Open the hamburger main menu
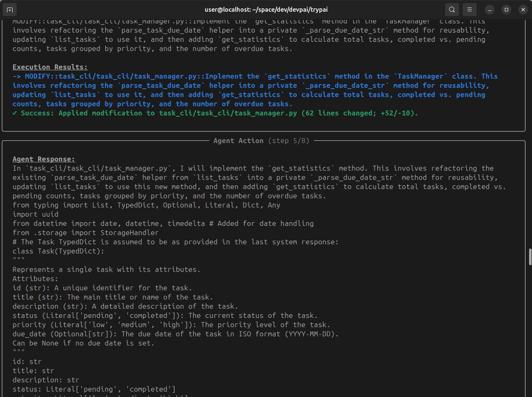 (x=470, y=9)
